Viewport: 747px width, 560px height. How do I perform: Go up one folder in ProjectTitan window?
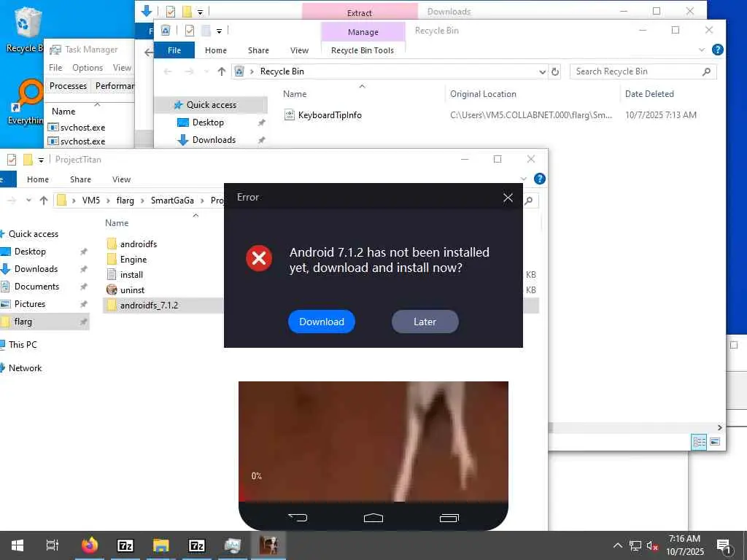44,201
